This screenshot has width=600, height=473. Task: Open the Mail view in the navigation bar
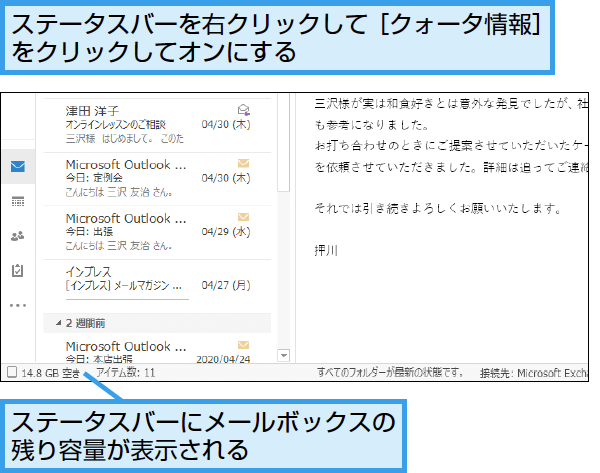click(18, 166)
